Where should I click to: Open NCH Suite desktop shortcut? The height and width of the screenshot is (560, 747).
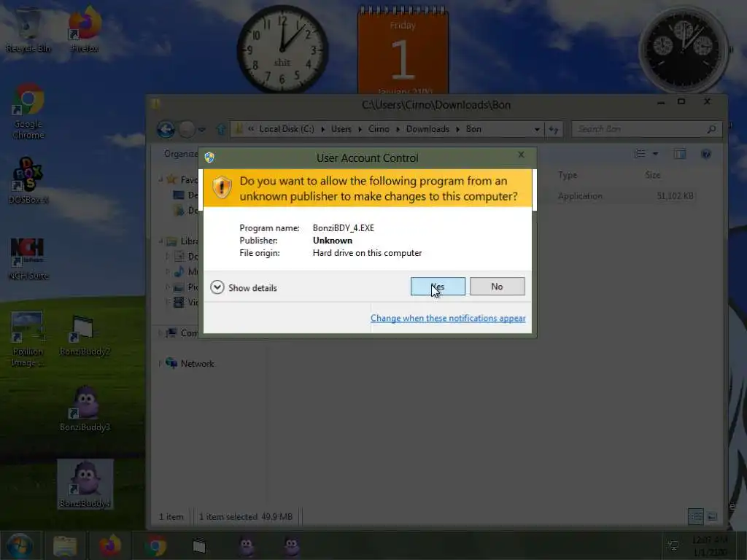coord(28,259)
